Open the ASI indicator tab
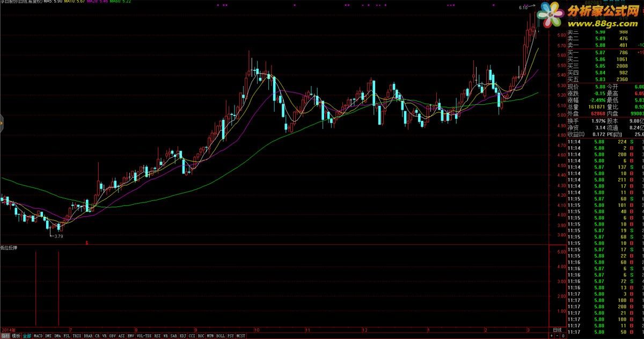The height and width of the screenshot is (339, 644). pos(121,336)
